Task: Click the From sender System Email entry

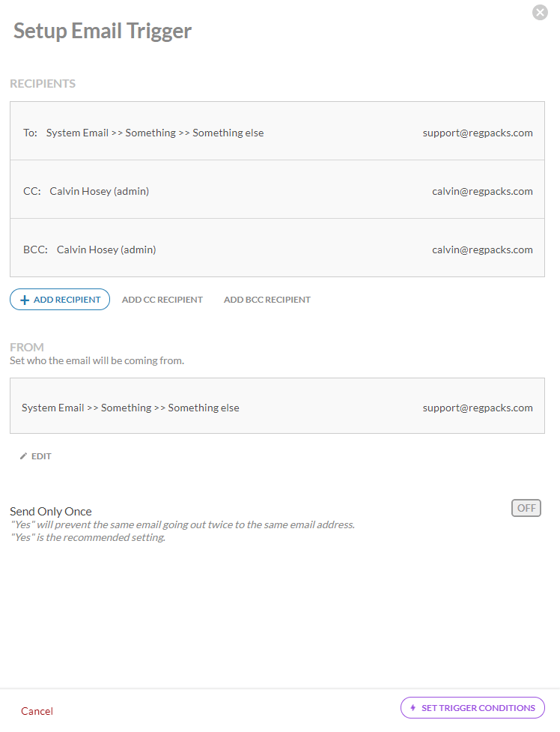Action: (130, 408)
